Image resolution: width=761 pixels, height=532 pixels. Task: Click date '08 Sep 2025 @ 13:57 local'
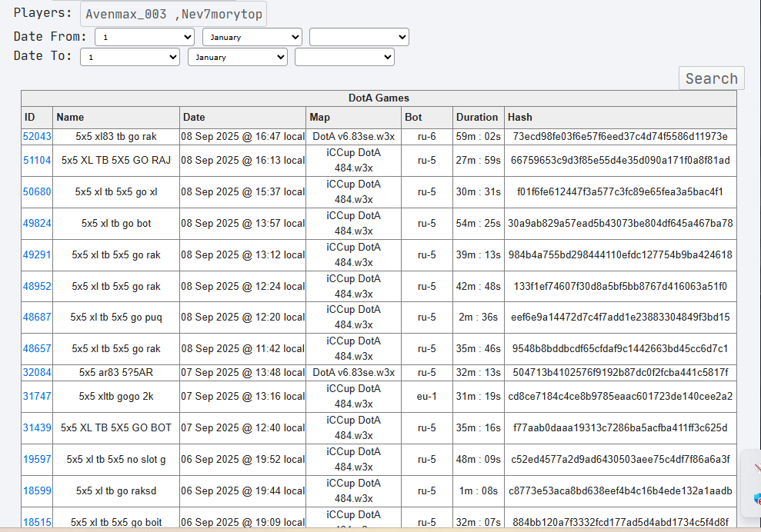pos(242,223)
